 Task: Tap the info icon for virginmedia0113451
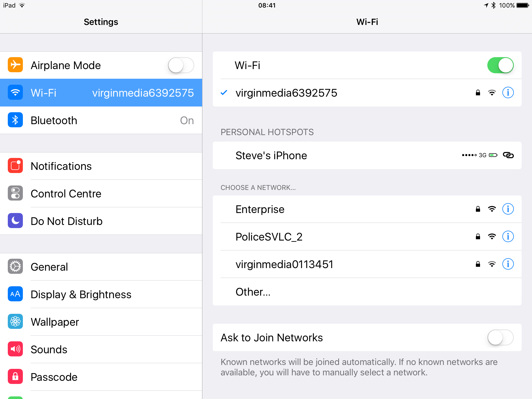(x=508, y=264)
